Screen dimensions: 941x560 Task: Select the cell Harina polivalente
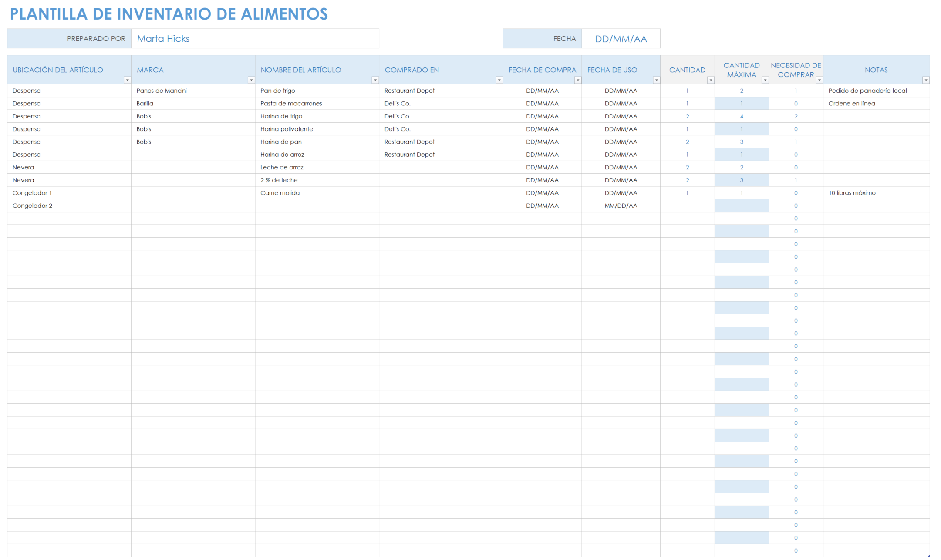tap(317, 129)
